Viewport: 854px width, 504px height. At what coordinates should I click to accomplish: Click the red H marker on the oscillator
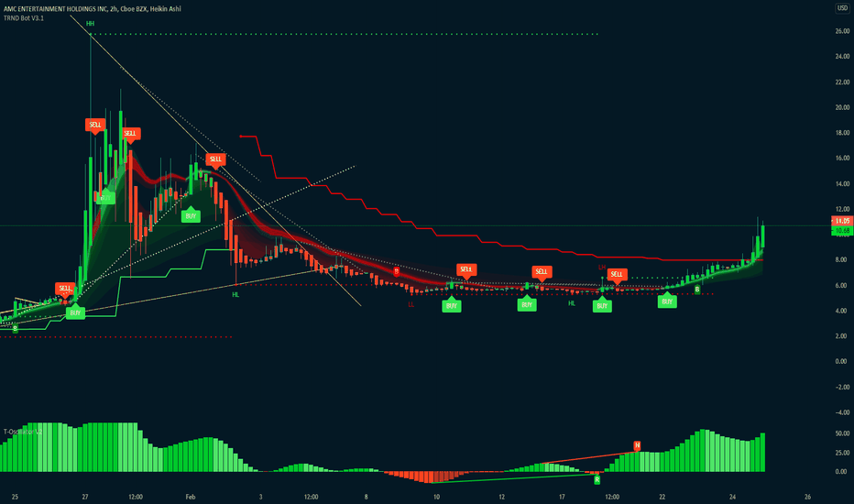[x=637, y=445]
